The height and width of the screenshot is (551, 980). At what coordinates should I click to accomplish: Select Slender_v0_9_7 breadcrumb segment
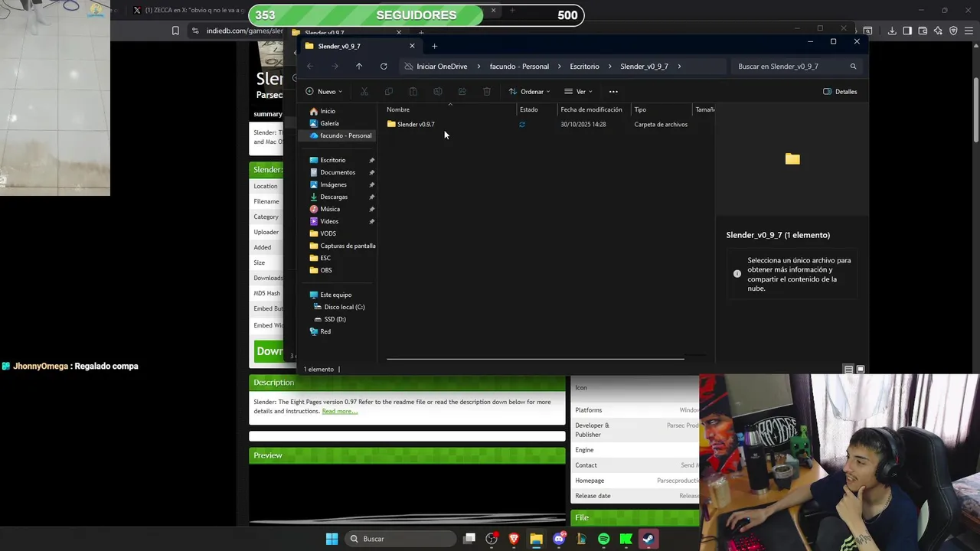[644, 67]
